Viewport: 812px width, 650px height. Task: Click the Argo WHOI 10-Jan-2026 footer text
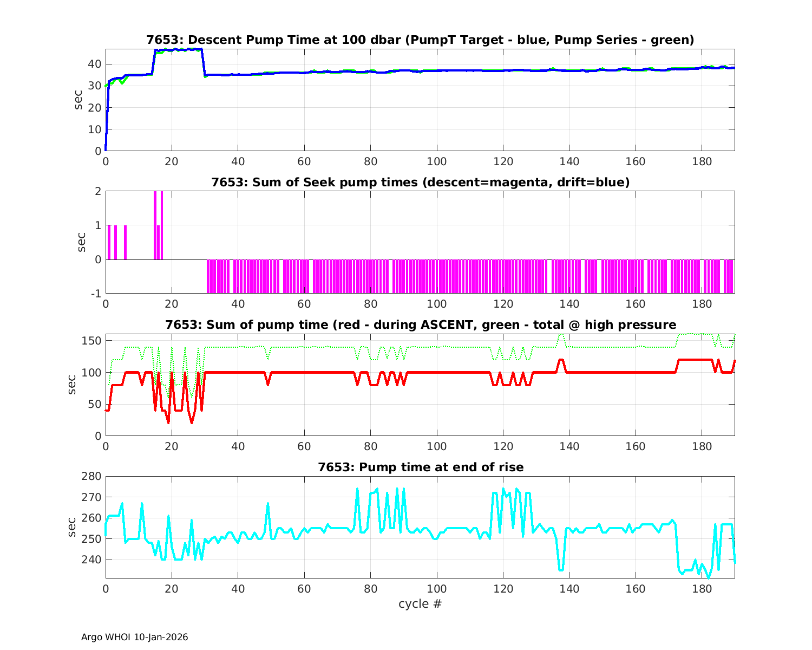135,637
